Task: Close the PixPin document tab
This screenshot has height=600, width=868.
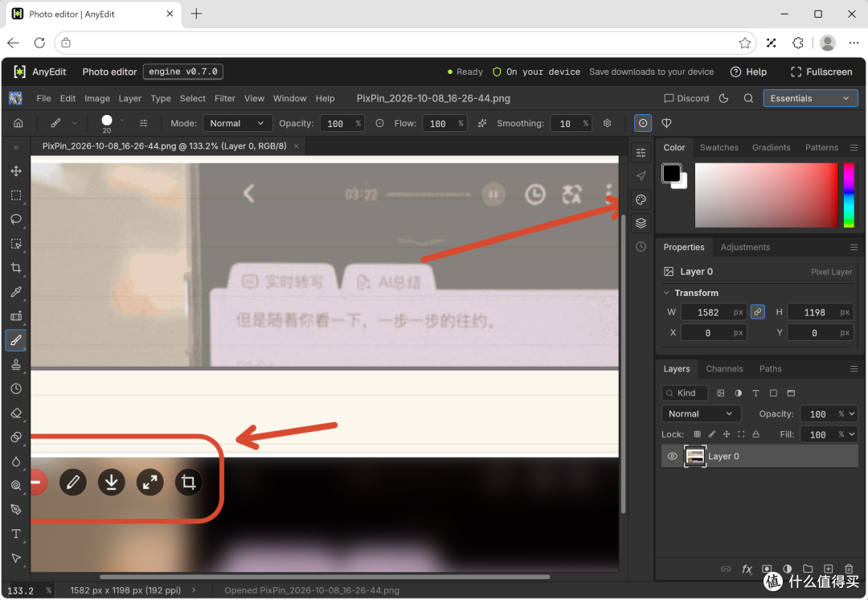Action: [296, 146]
